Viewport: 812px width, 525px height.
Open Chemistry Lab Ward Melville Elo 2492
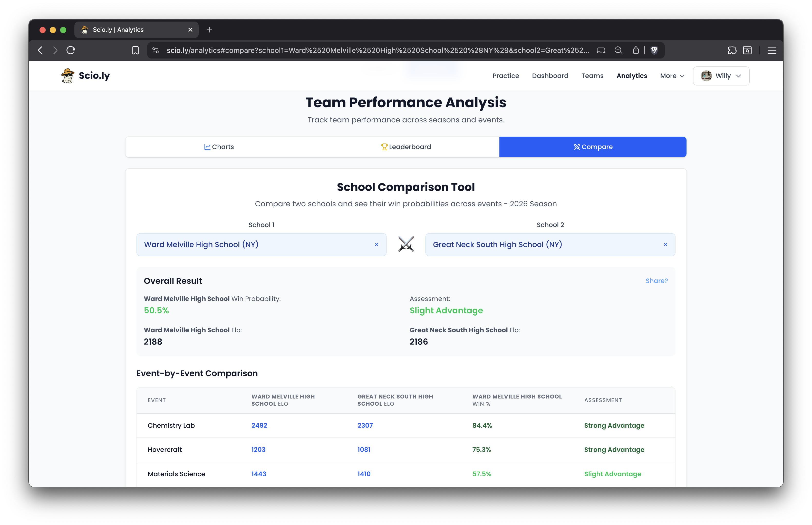click(x=259, y=425)
